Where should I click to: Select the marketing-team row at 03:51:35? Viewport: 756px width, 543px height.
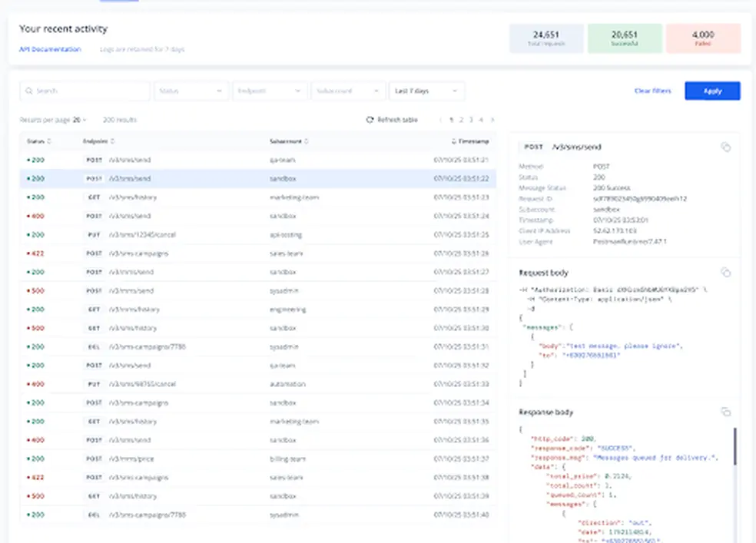pyautogui.click(x=258, y=422)
